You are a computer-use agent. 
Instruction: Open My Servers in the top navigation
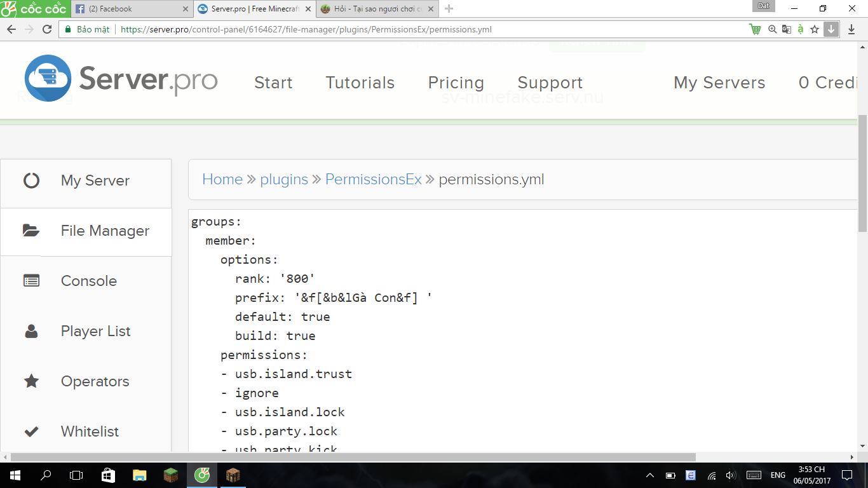(x=719, y=83)
